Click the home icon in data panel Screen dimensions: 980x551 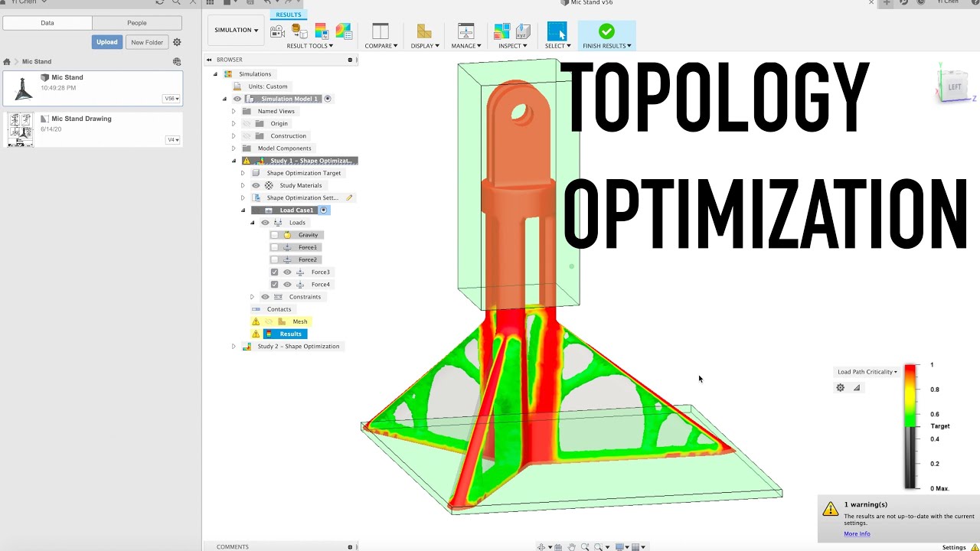tap(7, 61)
